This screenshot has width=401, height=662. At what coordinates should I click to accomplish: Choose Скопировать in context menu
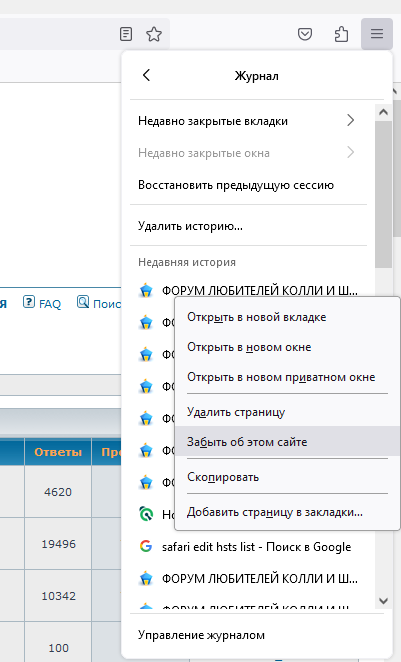[x=287, y=477]
